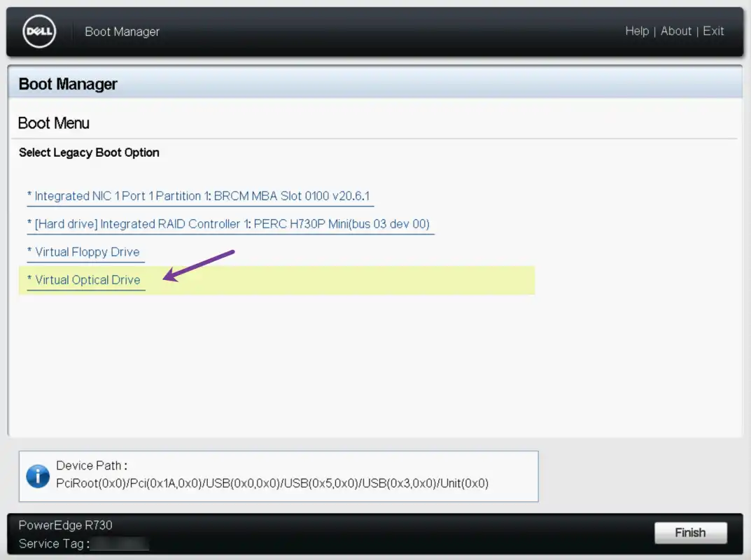Click the 'PowerEdge R730' model text
This screenshot has width=751, height=560.
pyautogui.click(x=66, y=526)
